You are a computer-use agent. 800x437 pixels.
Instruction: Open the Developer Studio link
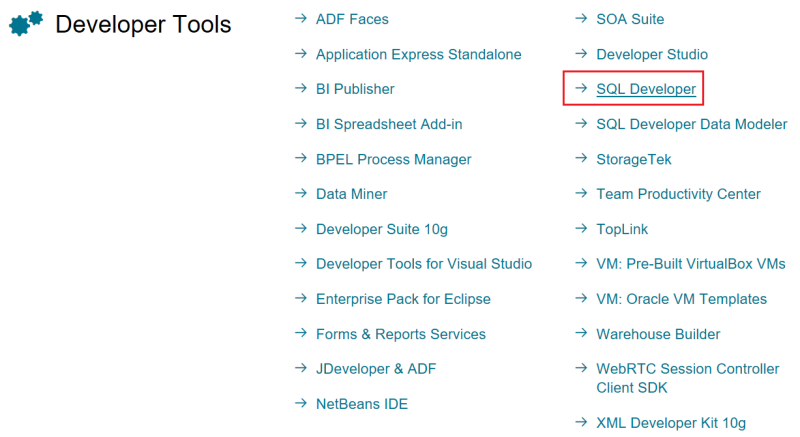click(x=652, y=55)
